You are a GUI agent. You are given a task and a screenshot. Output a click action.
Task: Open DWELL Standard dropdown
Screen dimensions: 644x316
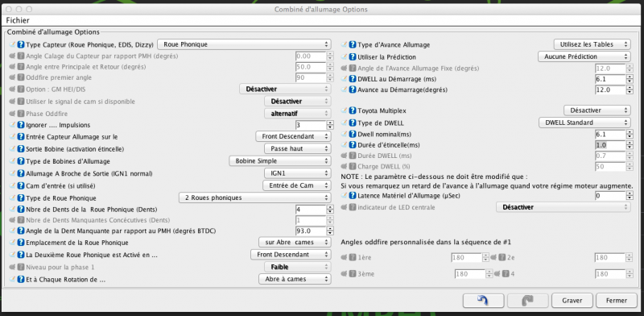(x=584, y=123)
